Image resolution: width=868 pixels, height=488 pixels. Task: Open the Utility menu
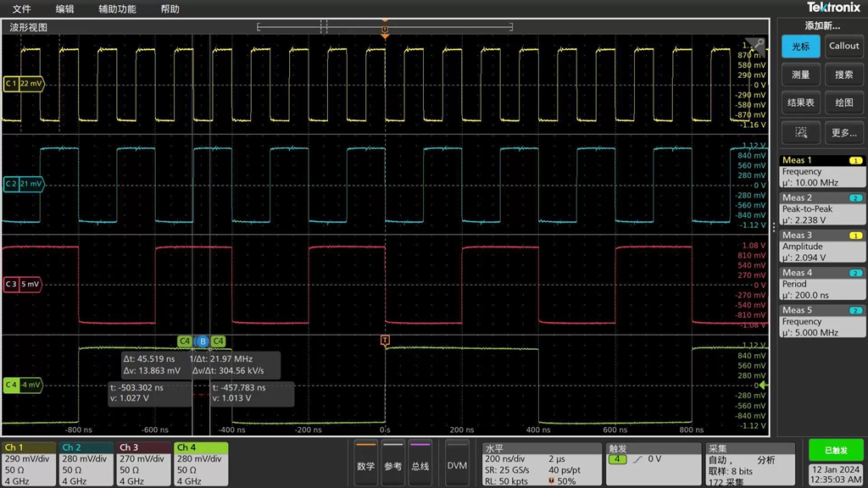coord(116,8)
